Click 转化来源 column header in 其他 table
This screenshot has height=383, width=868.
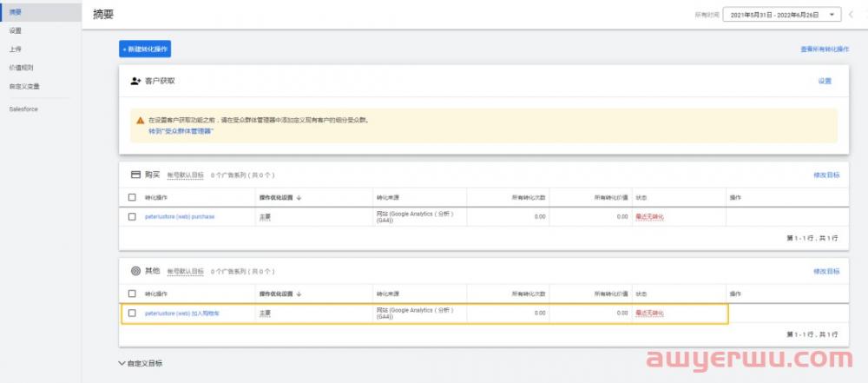pyautogui.click(x=387, y=294)
